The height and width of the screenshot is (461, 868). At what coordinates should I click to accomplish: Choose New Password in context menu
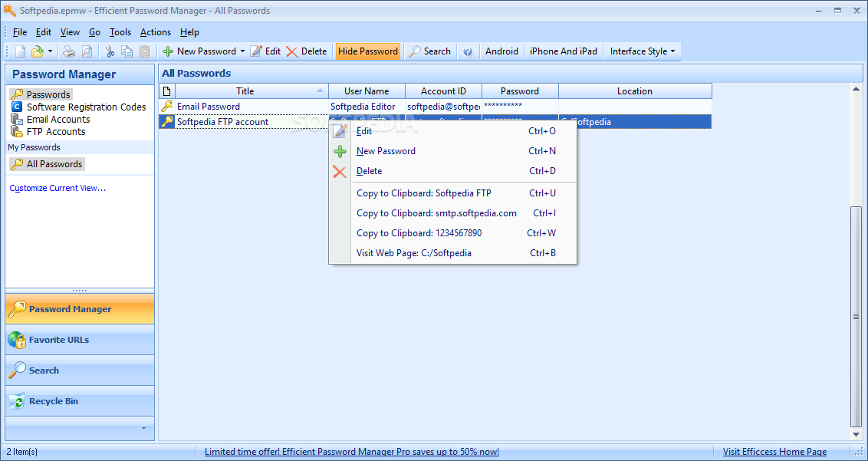pyautogui.click(x=453, y=151)
